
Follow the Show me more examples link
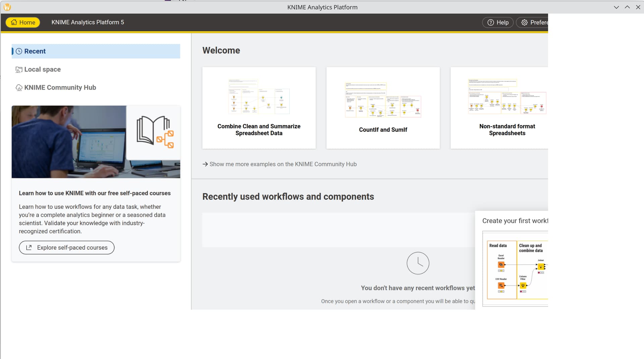click(283, 164)
